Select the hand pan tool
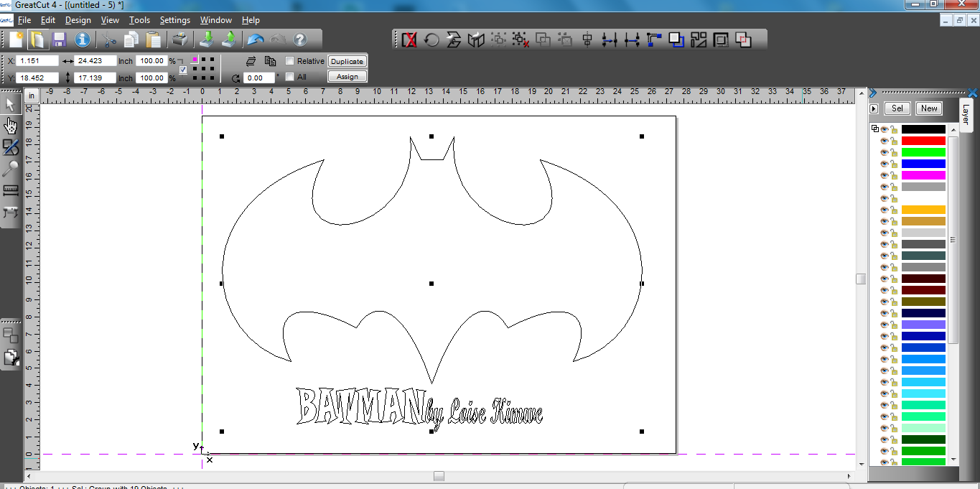Screen dimensions: 980x489 tap(10, 126)
